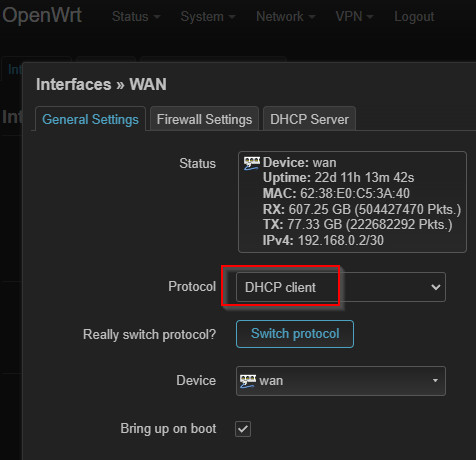
Task: Click the network device icon in Status box
Action: click(251, 163)
